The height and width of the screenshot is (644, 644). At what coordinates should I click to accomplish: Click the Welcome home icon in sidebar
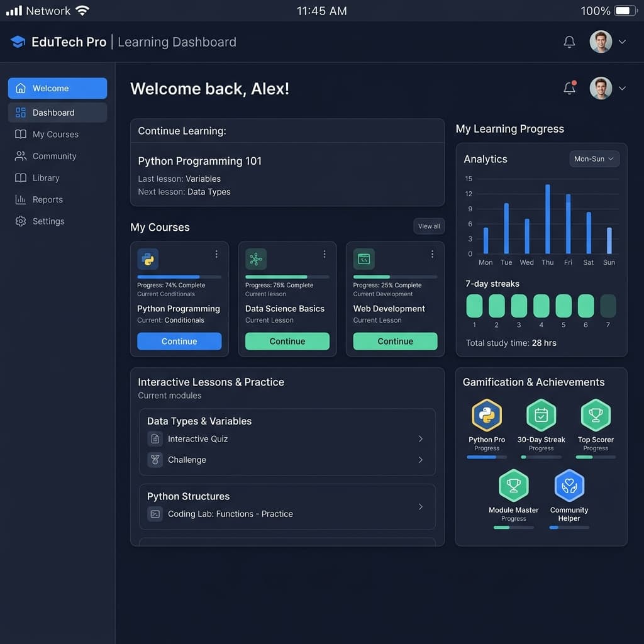coord(21,88)
